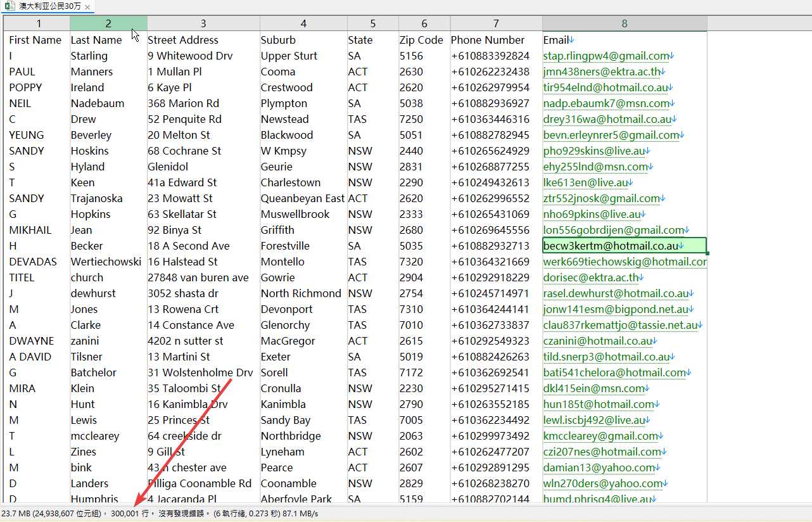812x522 pixels.
Task: Select the cell with last name Starling
Action: (108, 56)
